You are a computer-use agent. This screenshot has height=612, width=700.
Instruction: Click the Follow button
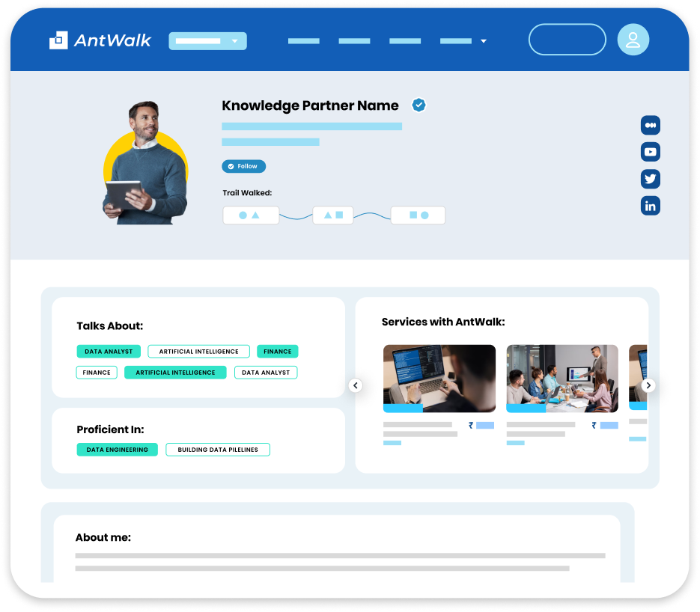(x=244, y=166)
